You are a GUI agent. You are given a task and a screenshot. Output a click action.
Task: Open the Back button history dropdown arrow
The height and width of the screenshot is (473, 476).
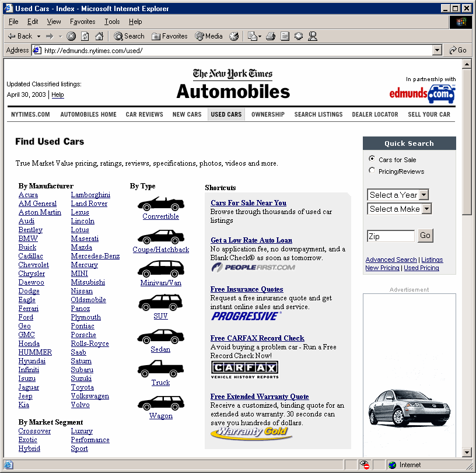tap(38, 36)
